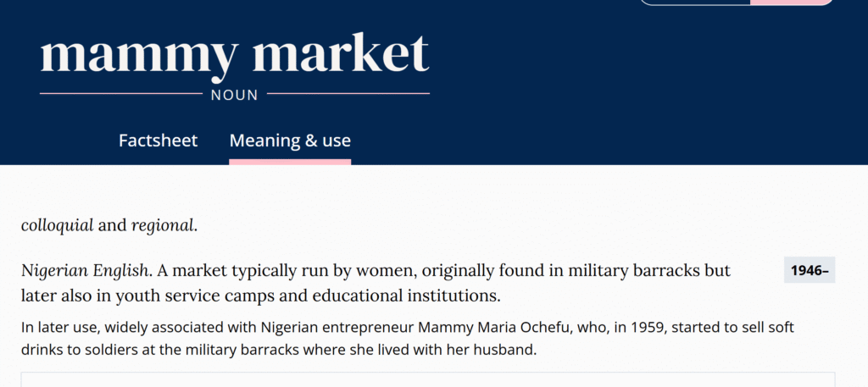Click the quotation box below the note

(428, 379)
